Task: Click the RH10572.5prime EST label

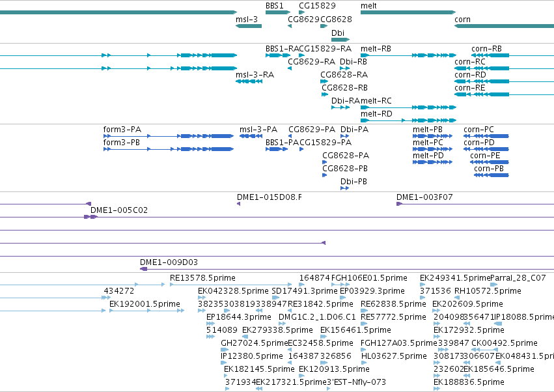Action: (488, 291)
